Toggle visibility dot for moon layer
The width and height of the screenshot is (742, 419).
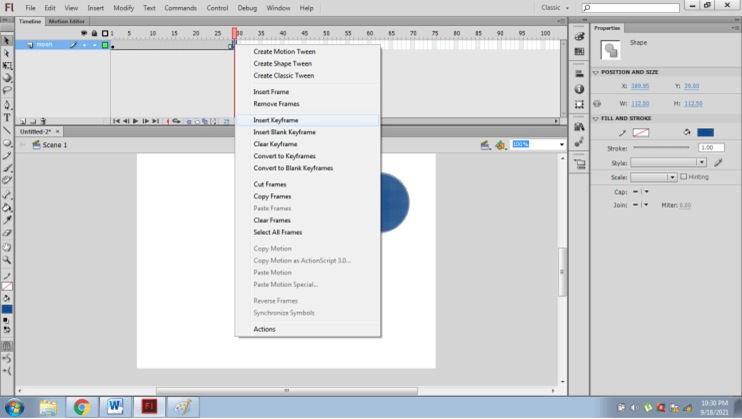tap(85, 45)
